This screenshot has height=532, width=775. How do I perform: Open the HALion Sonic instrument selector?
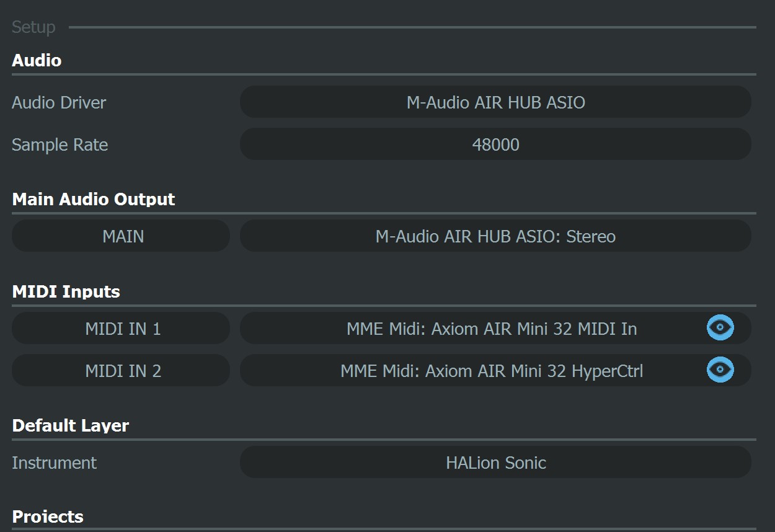coord(495,463)
